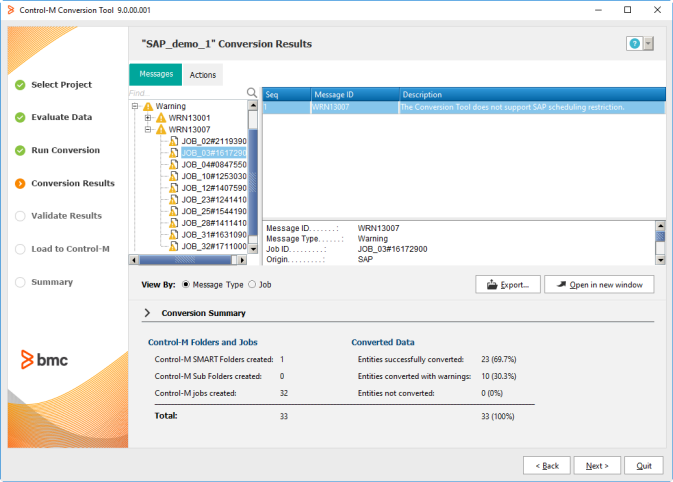Click the tree horizontal scrollbar right arrow
Screen dimensions: 673x482
[242, 260]
